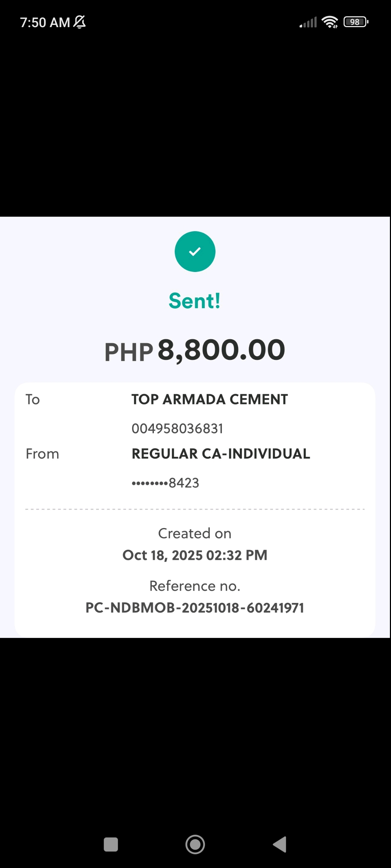
Task: Tap the 7:50 AM clock
Action: [45, 22]
